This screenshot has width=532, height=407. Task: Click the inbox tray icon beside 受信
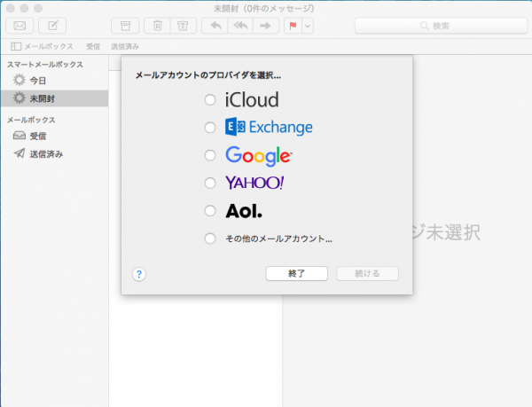click(20, 136)
